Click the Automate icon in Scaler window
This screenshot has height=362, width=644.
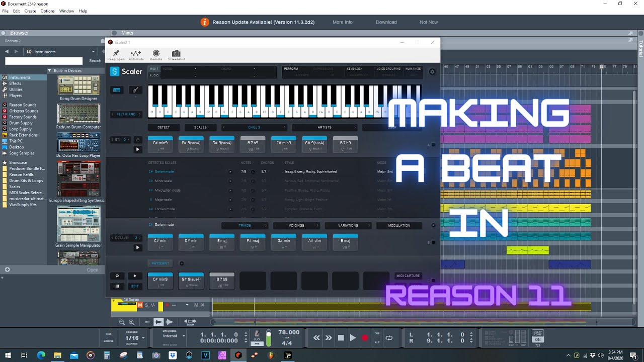[x=136, y=53]
